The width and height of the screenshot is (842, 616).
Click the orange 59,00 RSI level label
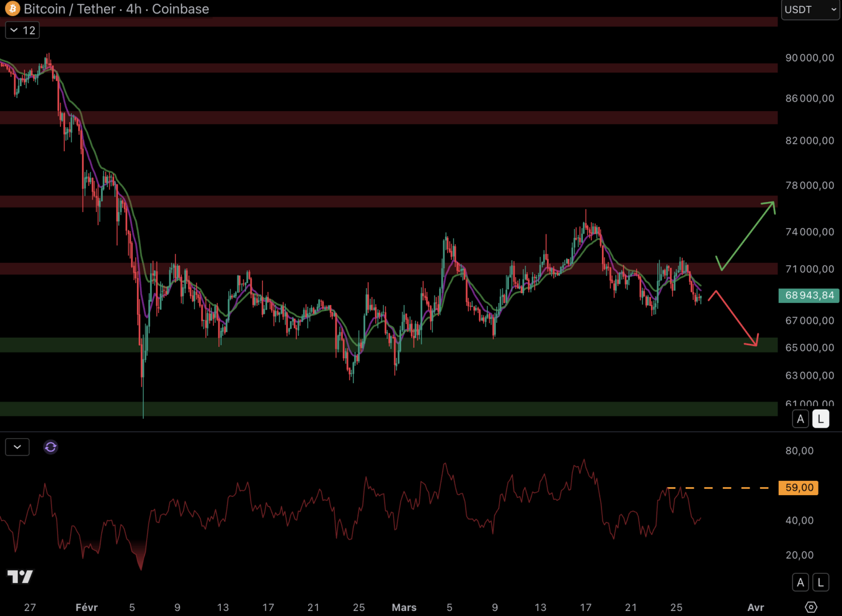[799, 488]
